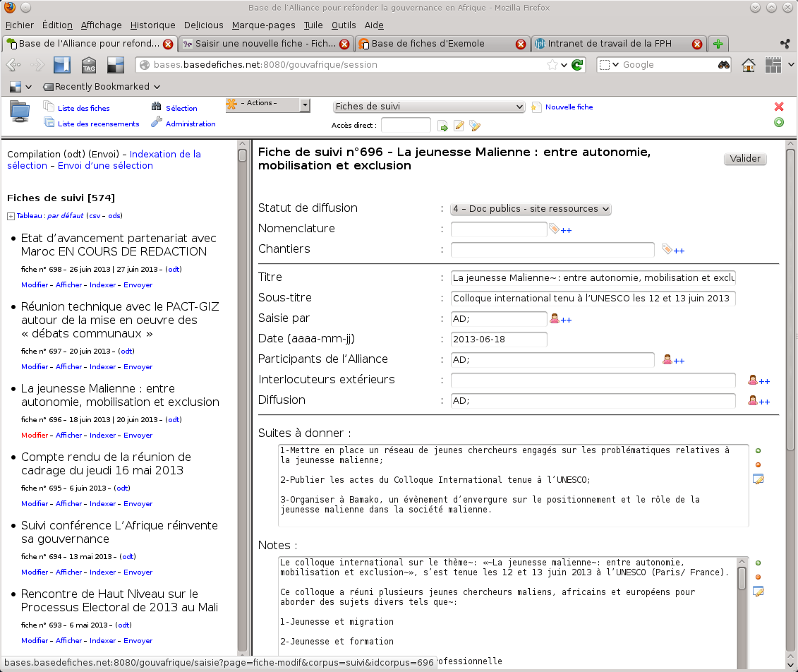Open the Fichier menu

coord(19,25)
